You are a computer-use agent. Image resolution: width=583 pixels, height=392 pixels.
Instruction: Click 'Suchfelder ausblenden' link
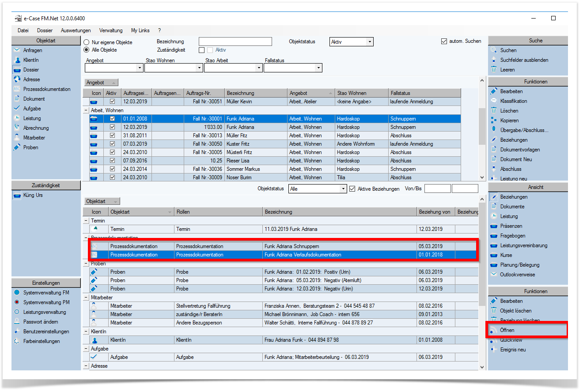524,60
